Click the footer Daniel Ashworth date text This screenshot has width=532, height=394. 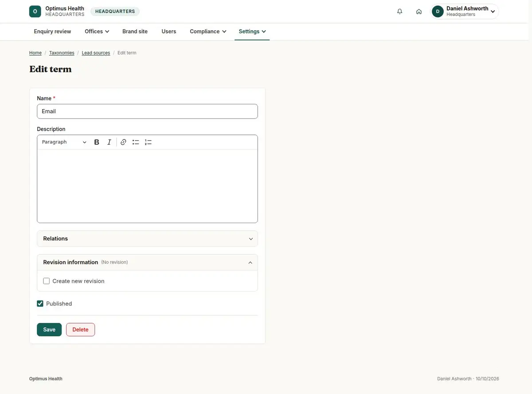(x=468, y=379)
